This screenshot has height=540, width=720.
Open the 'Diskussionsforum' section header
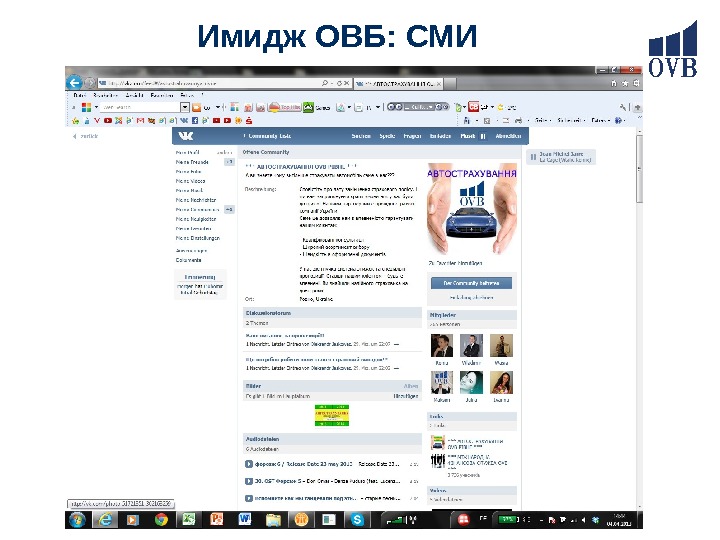click(332, 313)
